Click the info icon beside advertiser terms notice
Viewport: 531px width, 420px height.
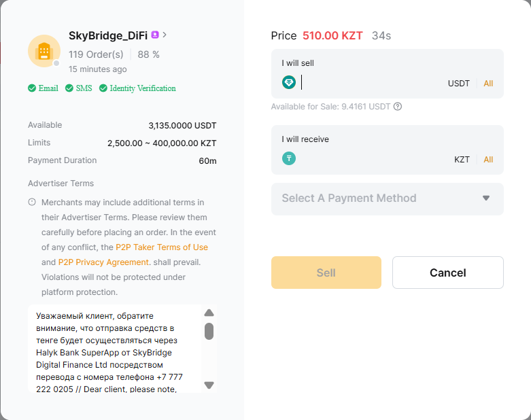pos(32,203)
